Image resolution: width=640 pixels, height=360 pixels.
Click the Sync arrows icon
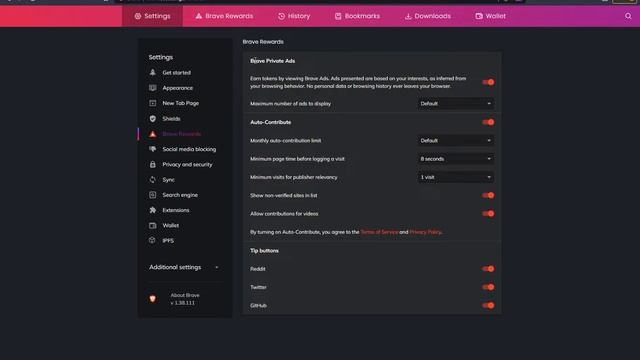tap(153, 180)
